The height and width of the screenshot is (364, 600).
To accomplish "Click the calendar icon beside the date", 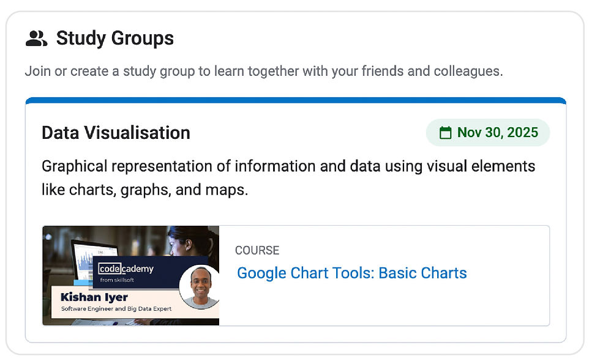I will click(446, 133).
